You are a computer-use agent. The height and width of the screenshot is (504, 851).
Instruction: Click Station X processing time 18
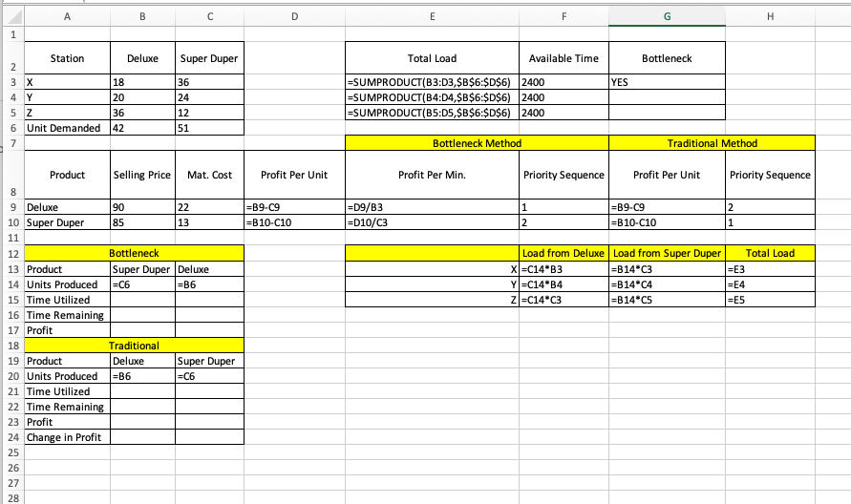tap(142, 82)
